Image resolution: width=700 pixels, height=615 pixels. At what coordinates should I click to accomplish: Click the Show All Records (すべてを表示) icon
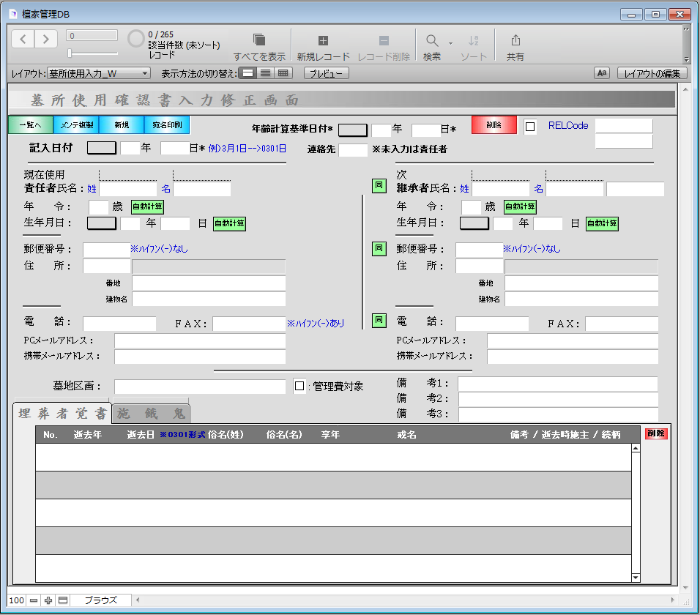(x=259, y=40)
